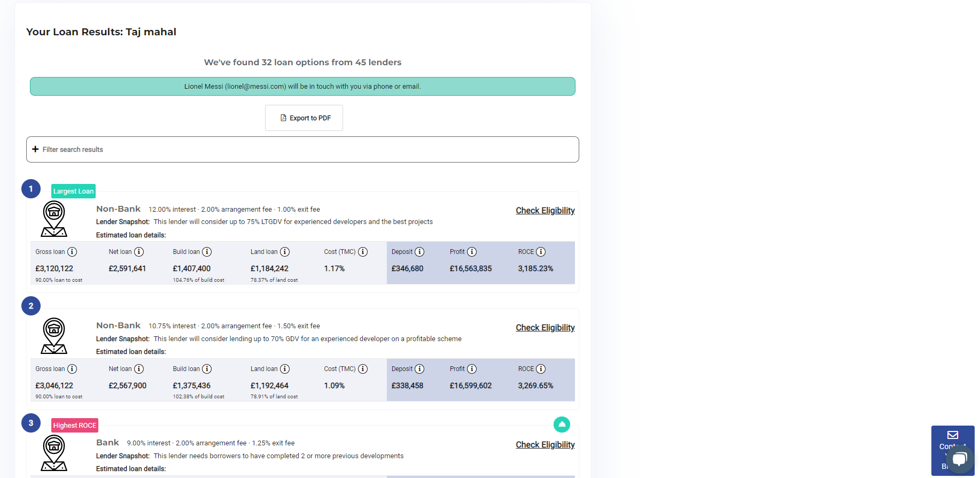Screen dimensions: 980x478
Task: Click Cost (TMC) info icon in result 2
Action: 363,369
